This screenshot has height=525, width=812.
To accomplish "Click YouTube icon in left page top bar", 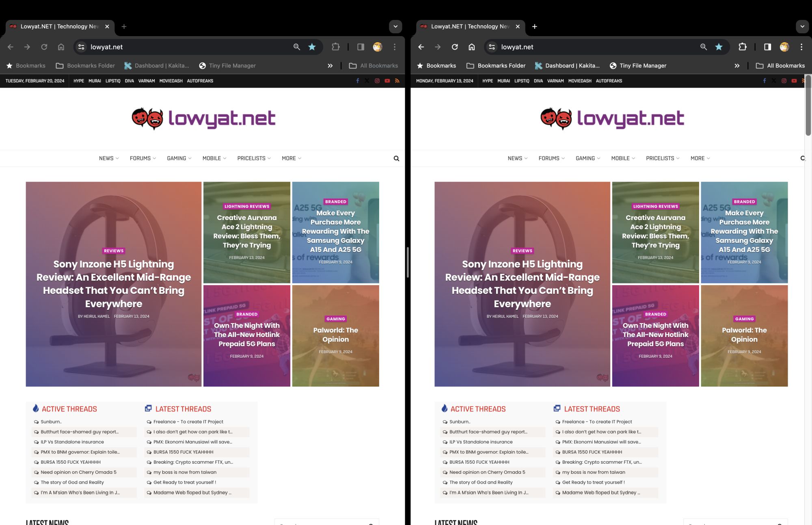I will pos(387,81).
